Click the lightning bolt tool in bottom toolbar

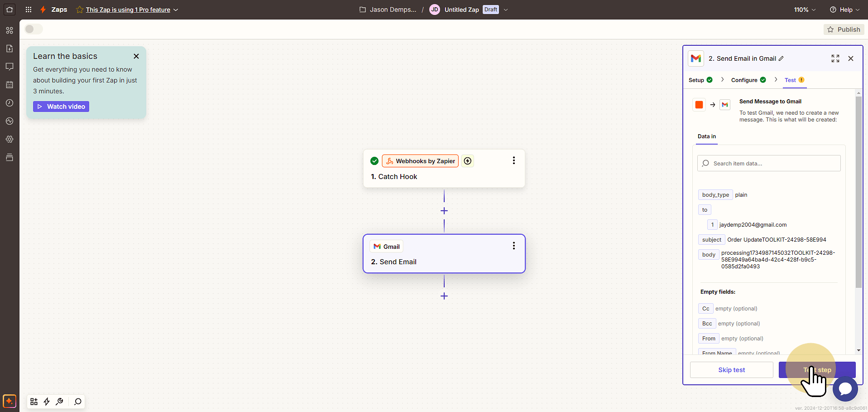tap(47, 402)
